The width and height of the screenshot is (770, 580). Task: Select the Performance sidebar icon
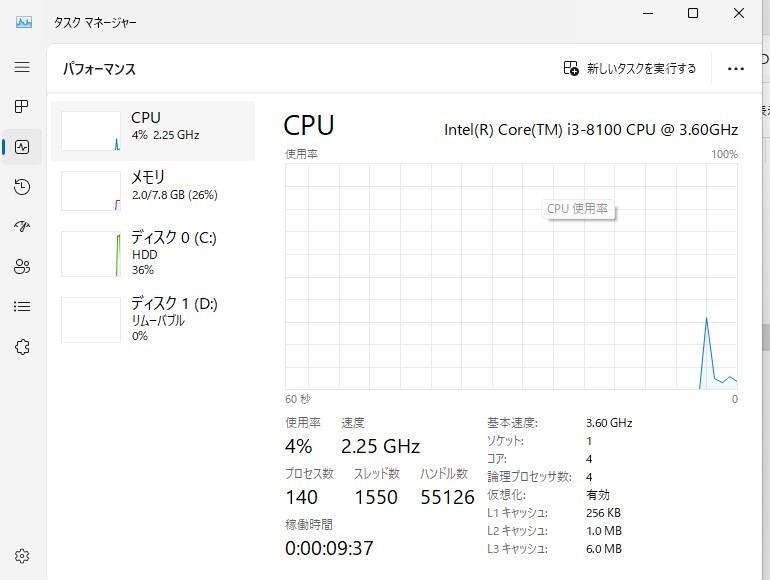[22, 147]
